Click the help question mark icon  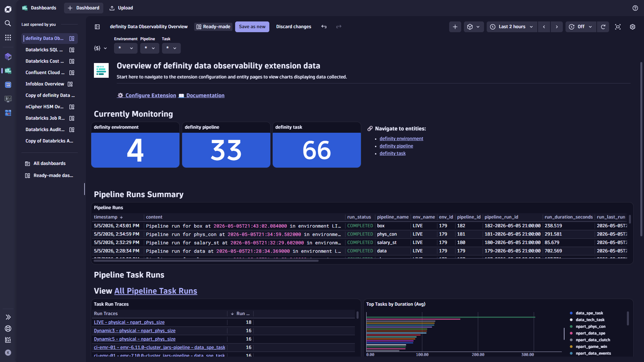click(635, 8)
